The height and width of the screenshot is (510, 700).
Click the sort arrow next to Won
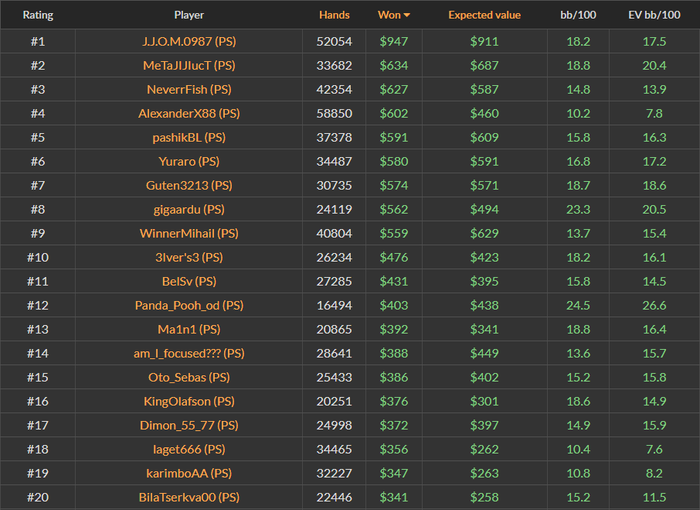407,15
